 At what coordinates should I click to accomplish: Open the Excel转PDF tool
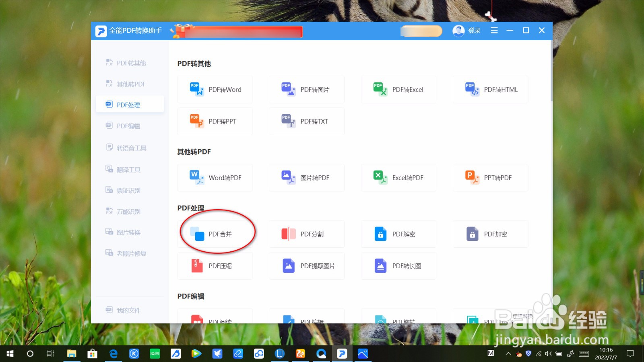coord(398,177)
